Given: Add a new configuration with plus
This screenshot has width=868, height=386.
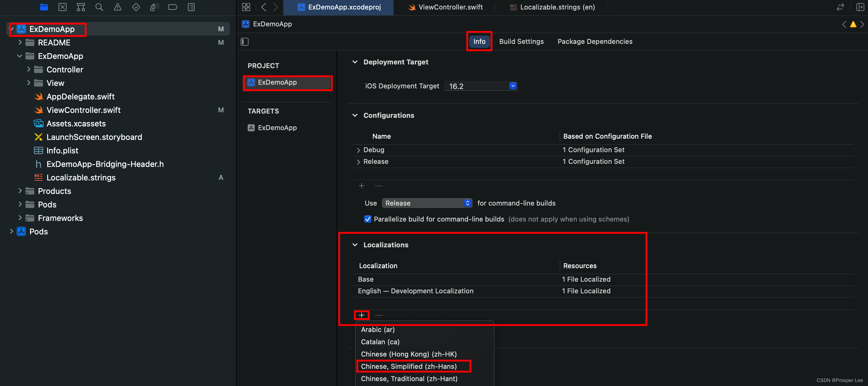Looking at the screenshot, I should pos(362,186).
